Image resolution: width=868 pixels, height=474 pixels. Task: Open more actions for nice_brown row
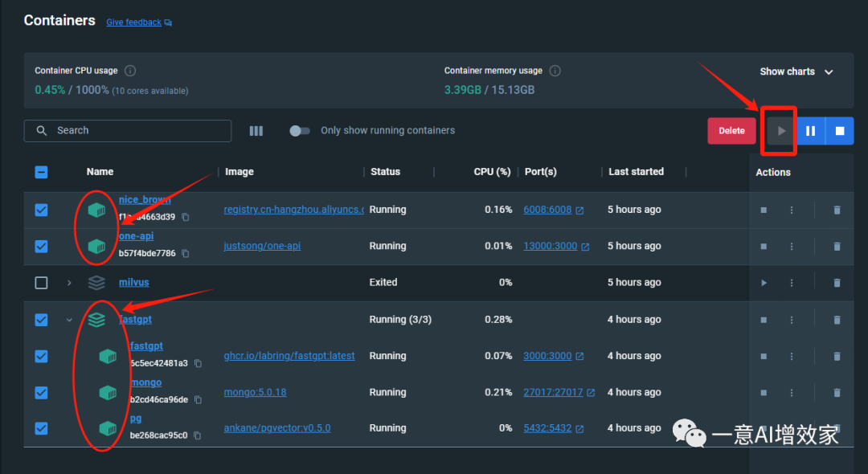click(792, 210)
